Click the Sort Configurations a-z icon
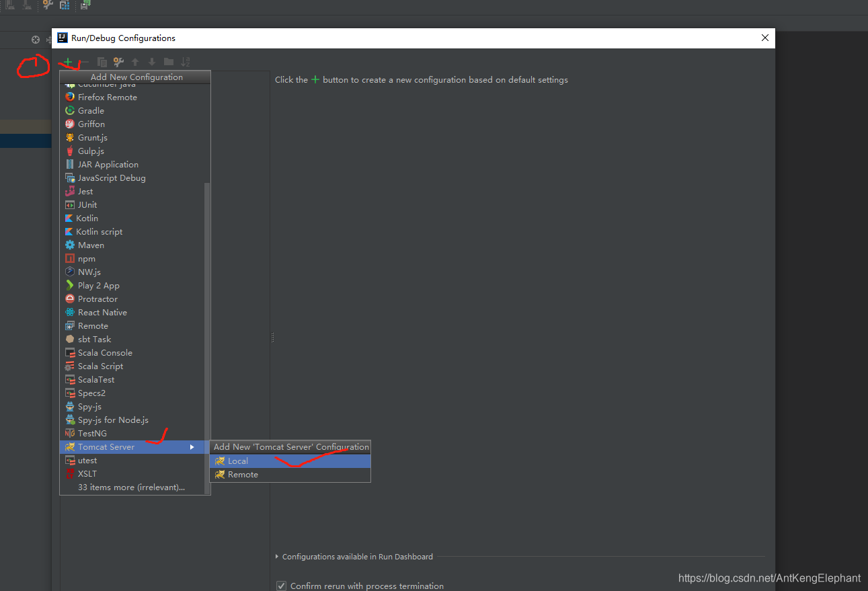The image size is (868, 591). (x=186, y=62)
